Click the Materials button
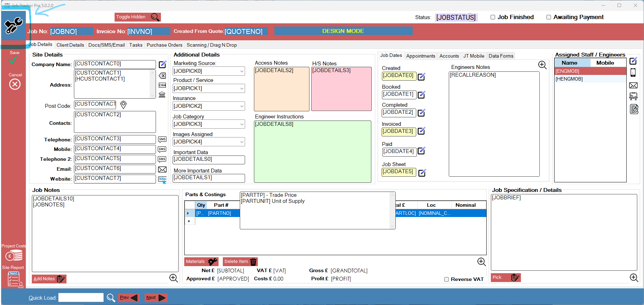644x305 pixels. point(201,262)
